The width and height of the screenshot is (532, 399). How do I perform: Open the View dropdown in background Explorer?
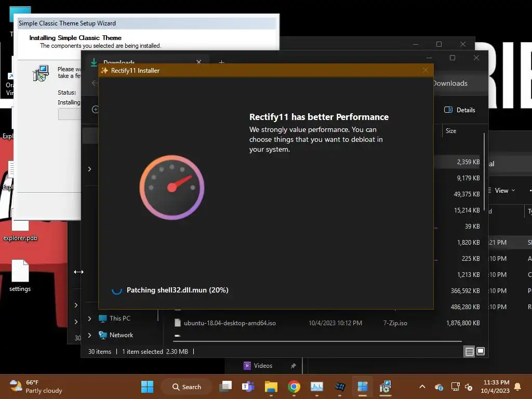click(x=502, y=191)
